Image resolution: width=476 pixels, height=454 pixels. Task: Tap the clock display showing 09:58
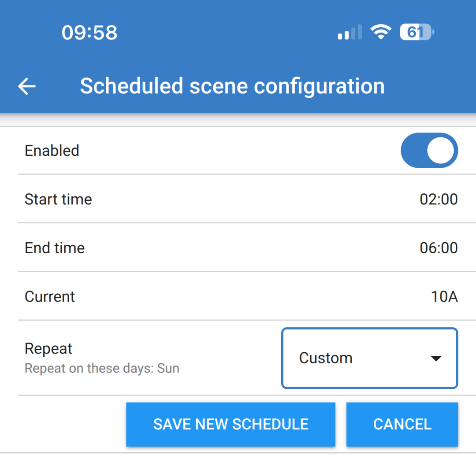point(90,32)
